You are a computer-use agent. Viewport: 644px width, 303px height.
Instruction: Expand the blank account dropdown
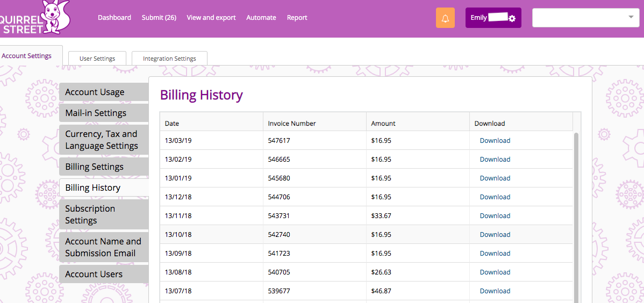[x=586, y=18]
